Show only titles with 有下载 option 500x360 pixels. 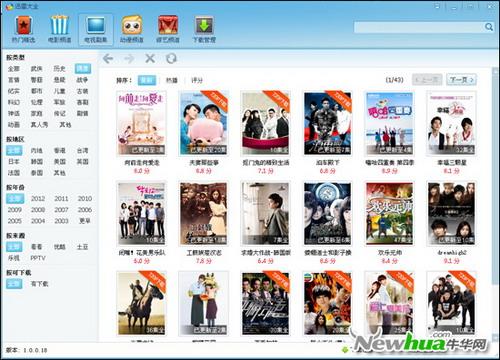(x=39, y=284)
